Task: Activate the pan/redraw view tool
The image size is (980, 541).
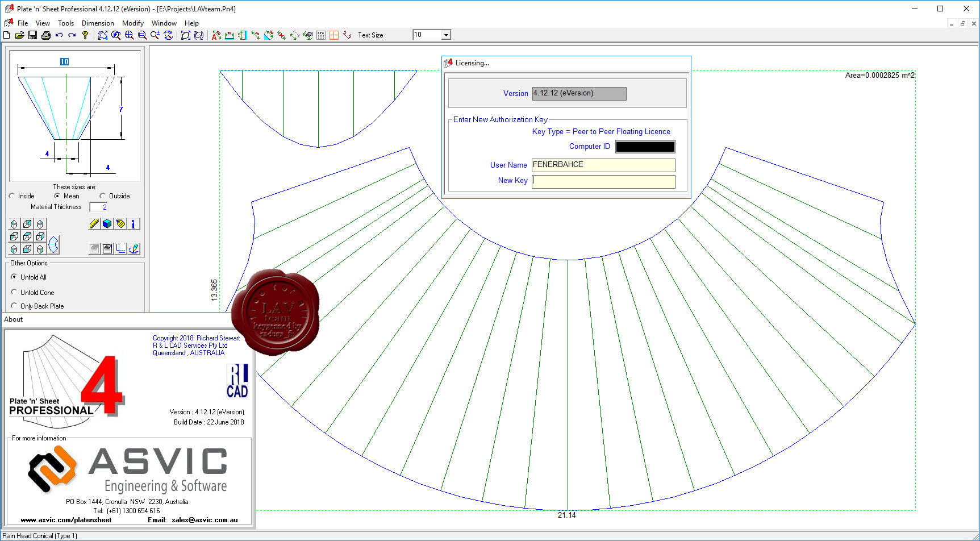Action: [x=103, y=35]
